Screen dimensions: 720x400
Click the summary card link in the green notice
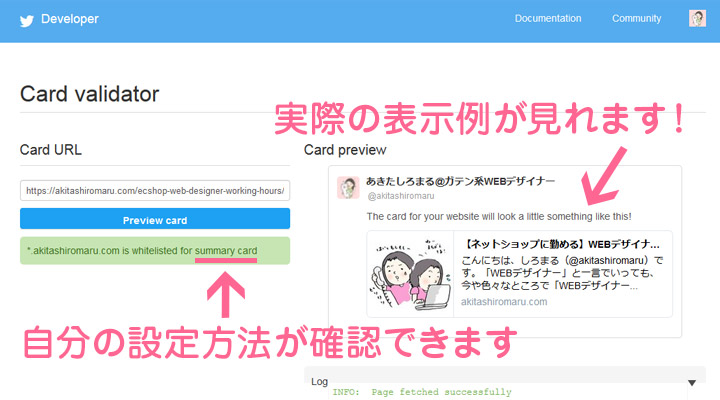226,251
